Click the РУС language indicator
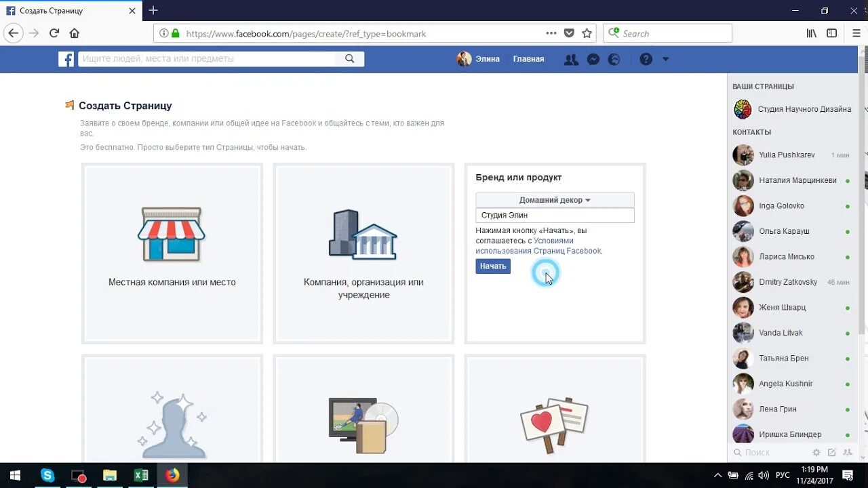Screen dimensions: 868x488 pos(783,475)
